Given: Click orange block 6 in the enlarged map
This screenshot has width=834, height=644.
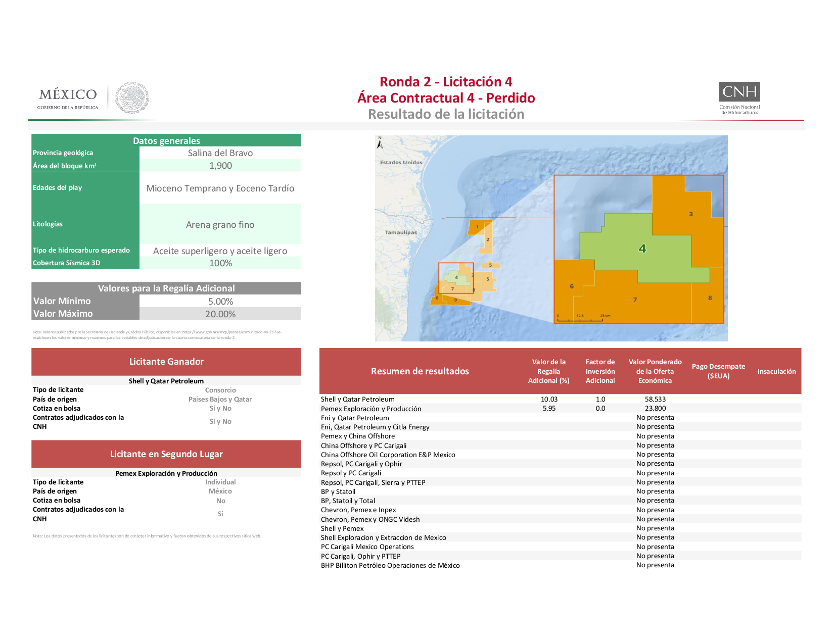Looking at the screenshot, I should pyautogui.click(x=572, y=286).
